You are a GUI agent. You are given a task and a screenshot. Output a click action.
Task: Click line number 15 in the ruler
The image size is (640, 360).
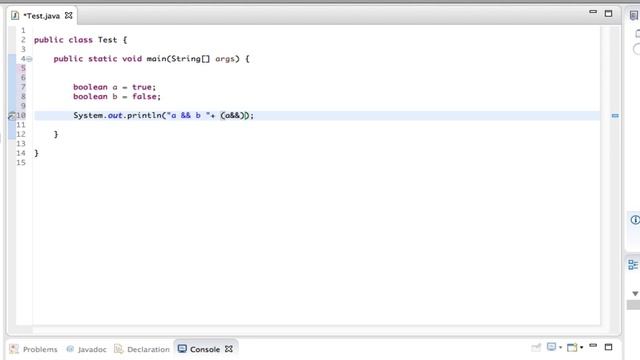21,162
